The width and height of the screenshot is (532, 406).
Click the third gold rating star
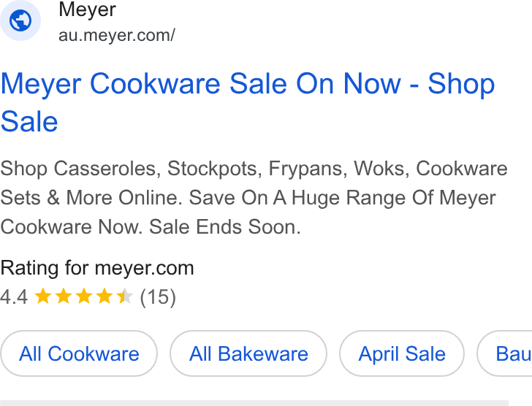click(84, 296)
